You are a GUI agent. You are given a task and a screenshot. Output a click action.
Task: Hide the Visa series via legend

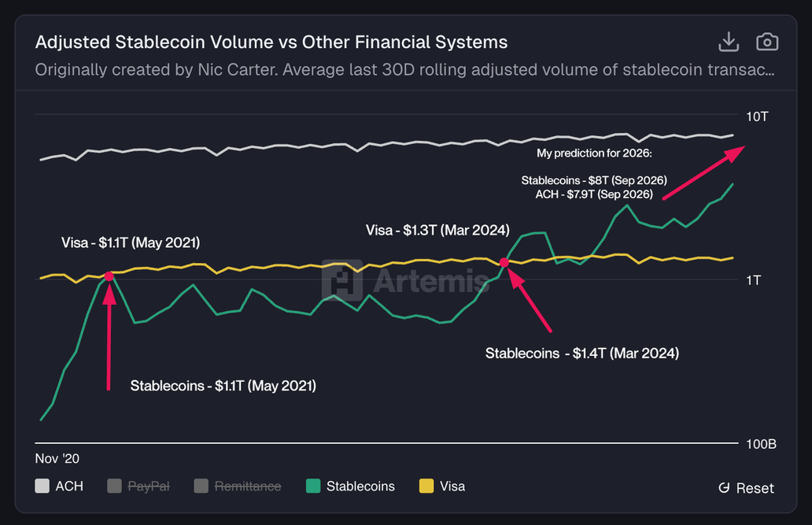pyautogui.click(x=443, y=486)
